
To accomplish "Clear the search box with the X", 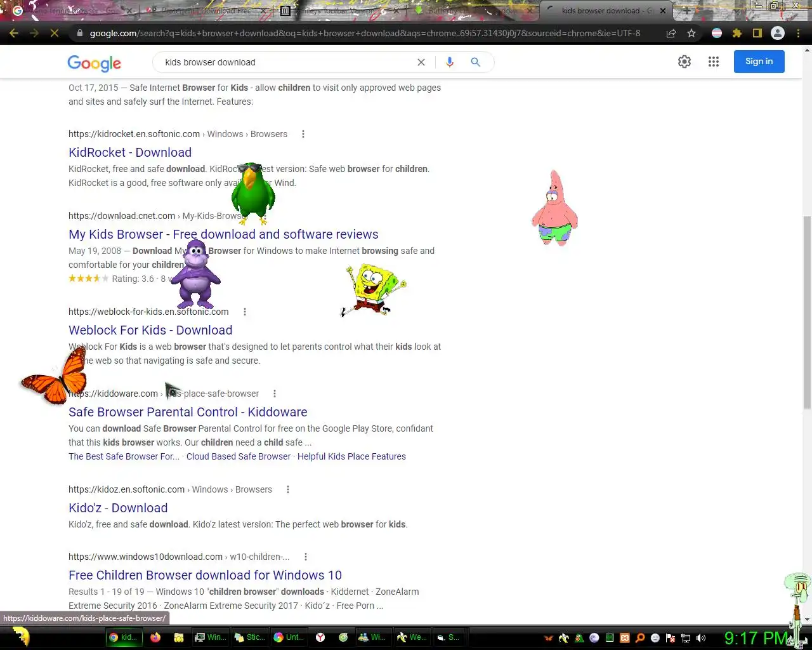I will click(x=421, y=62).
